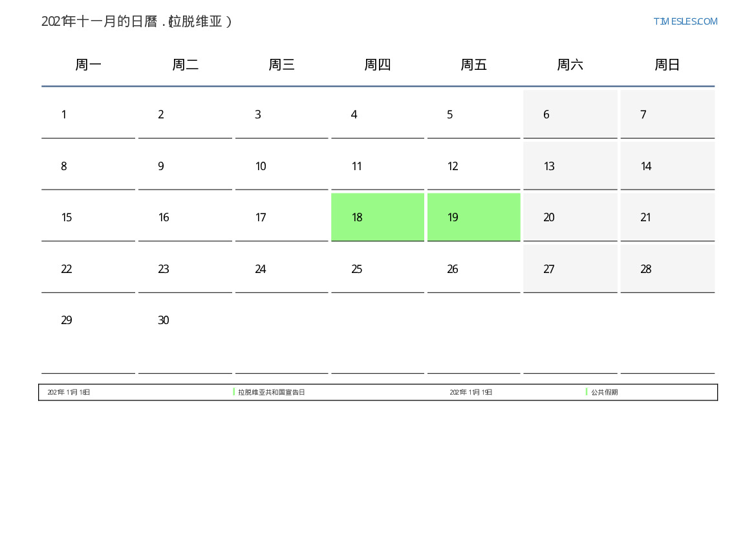Select day 30 in the calendar

coord(185,335)
